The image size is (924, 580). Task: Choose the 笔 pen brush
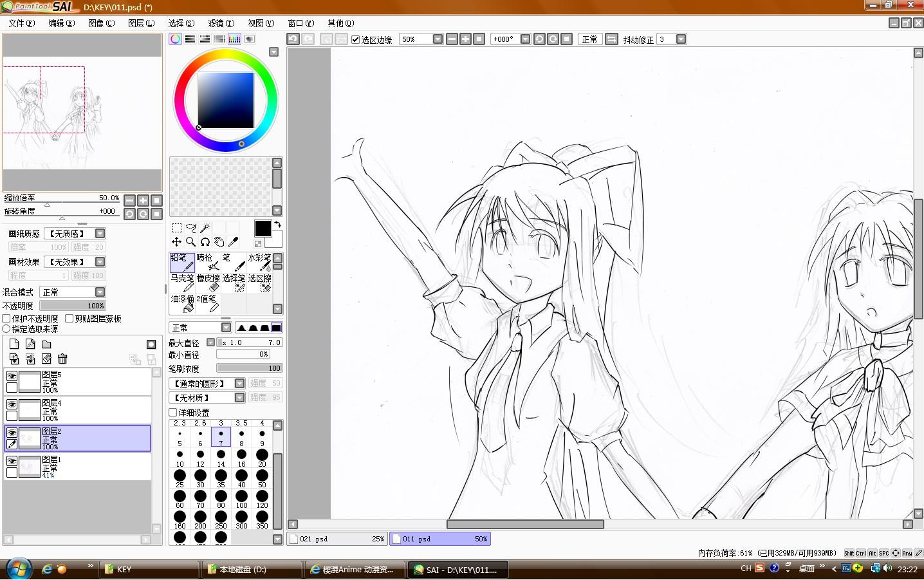(x=234, y=262)
